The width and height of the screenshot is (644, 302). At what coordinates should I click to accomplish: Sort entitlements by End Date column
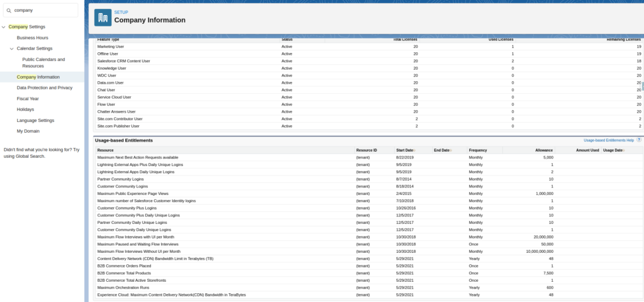pyautogui.click(x=442, y=150)
